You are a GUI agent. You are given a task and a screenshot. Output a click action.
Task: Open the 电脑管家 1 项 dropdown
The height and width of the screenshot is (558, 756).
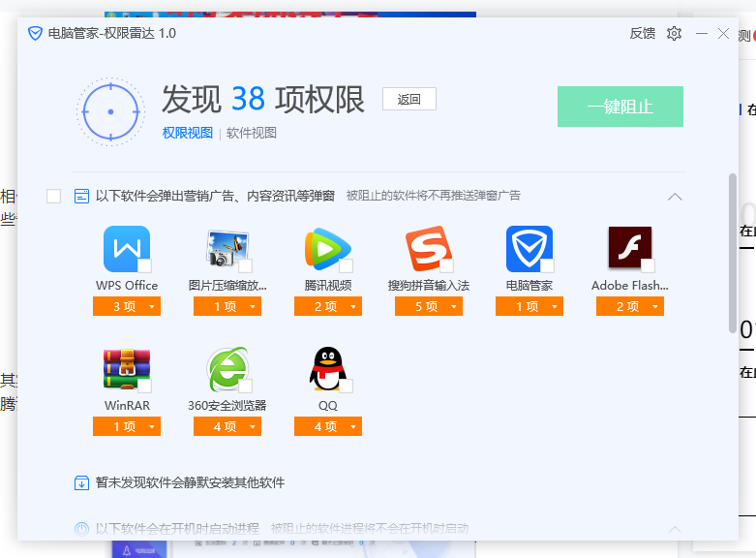coord(529,306)
